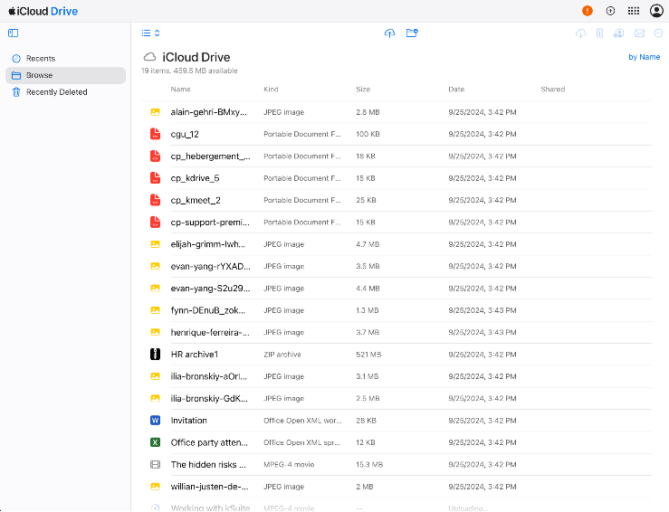Viewport: 669px width, 512px height.
Task: Select file name Invitation
Action: [189, 420]
